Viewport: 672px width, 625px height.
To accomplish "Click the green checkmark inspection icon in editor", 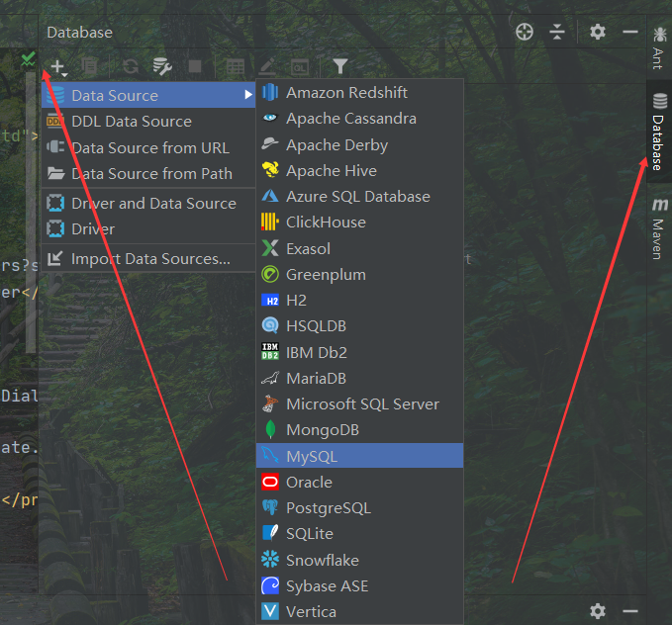I will point(29,58).
